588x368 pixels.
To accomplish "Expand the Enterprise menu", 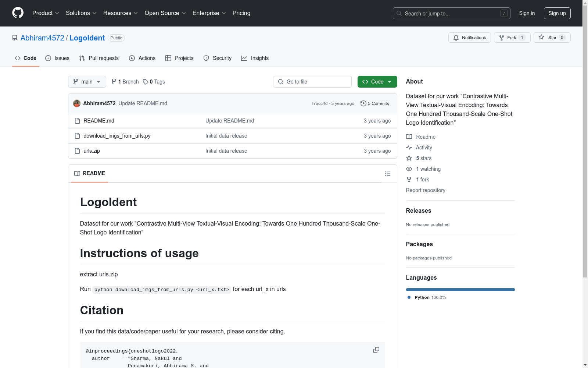I will pyautogui.click(x=209, y=13).
